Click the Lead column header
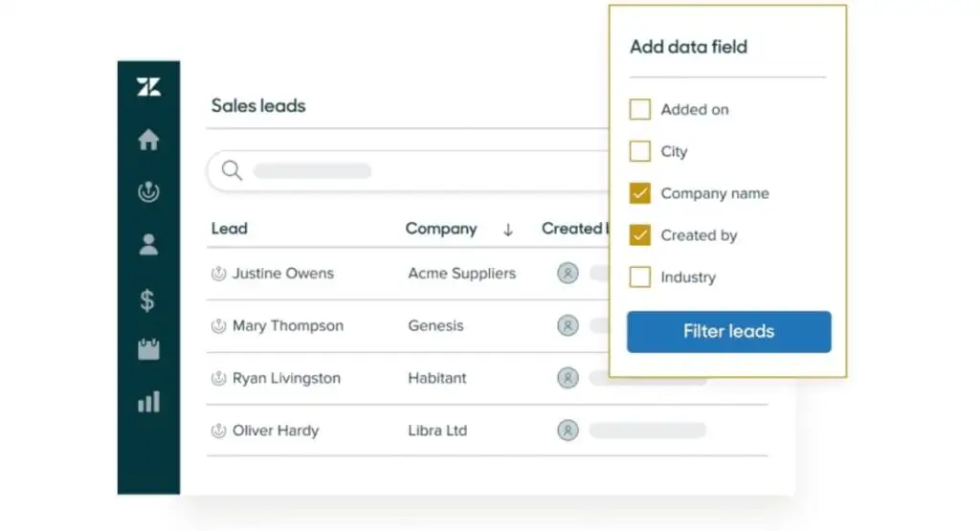980x531 pixels. click(x=230, y=229)
